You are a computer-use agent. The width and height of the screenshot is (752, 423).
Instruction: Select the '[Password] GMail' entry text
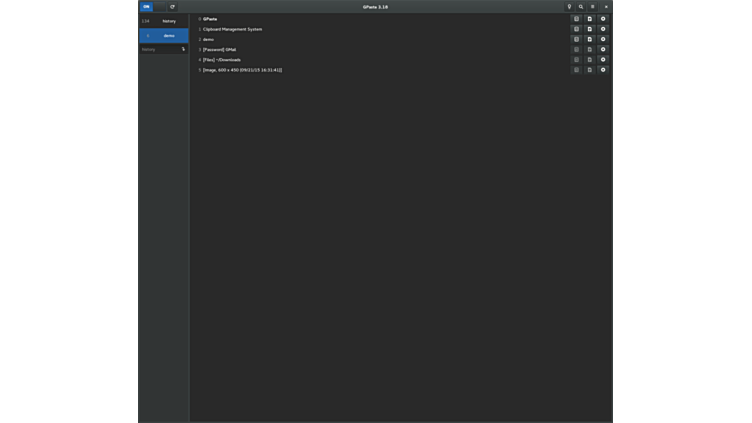point(219,49)
